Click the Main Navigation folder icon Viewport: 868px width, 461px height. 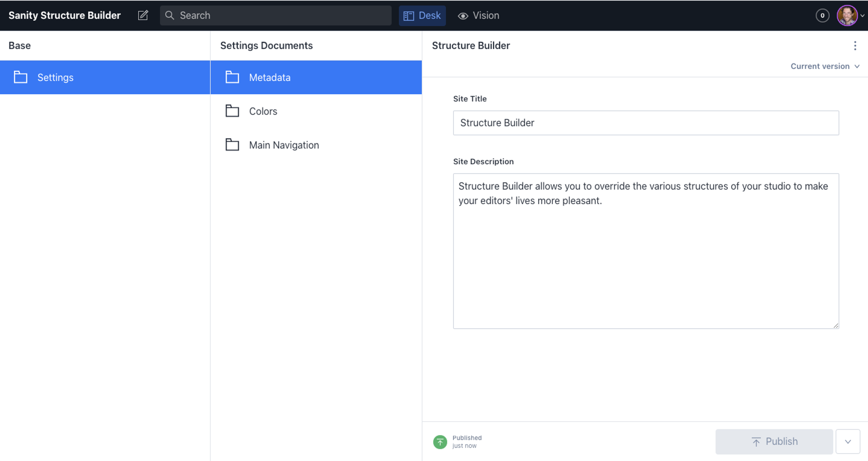coord(232,144)
